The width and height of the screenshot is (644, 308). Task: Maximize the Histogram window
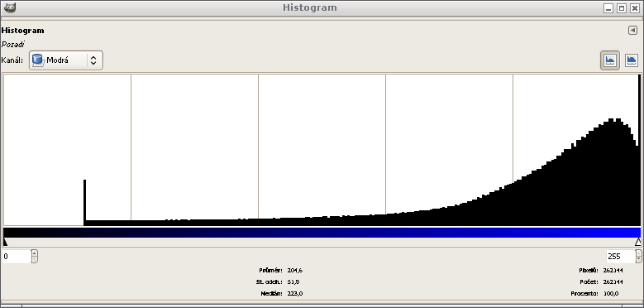click(x=622, y=8)
